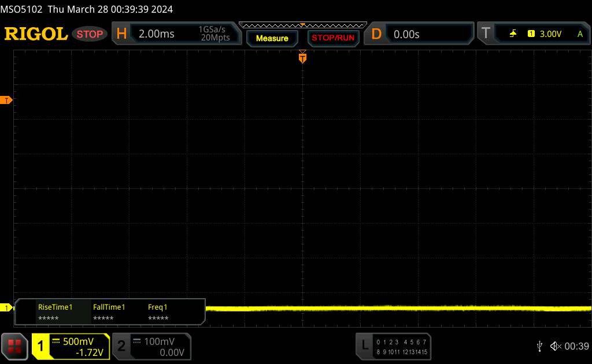Click the STOP run status indicator

click(x=90, y=34)
